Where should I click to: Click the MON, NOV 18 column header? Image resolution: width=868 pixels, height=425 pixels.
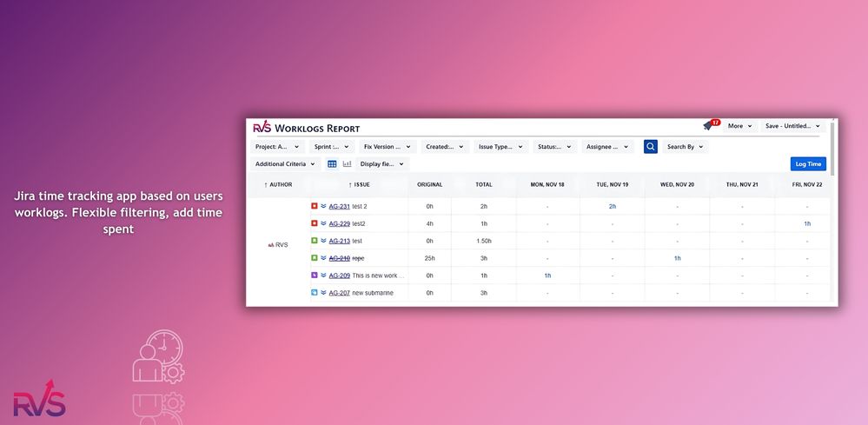point(547,184)
